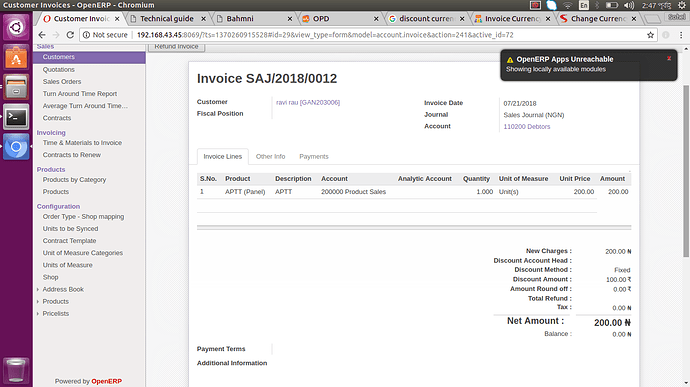Open Turn Around Time Report
The width and height of the screenshot is (690, 387).
point(80,94)
